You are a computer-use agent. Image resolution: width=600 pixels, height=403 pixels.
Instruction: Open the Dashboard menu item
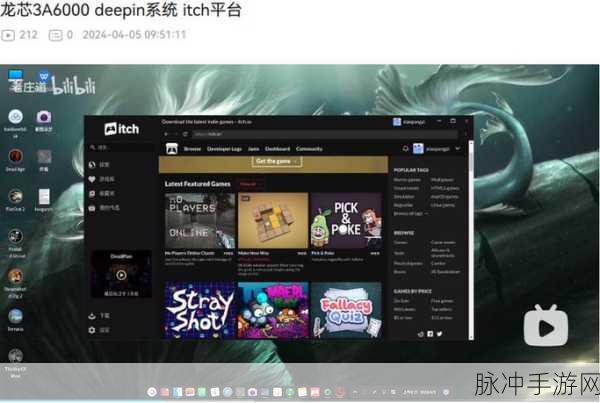tap(277, 148)
